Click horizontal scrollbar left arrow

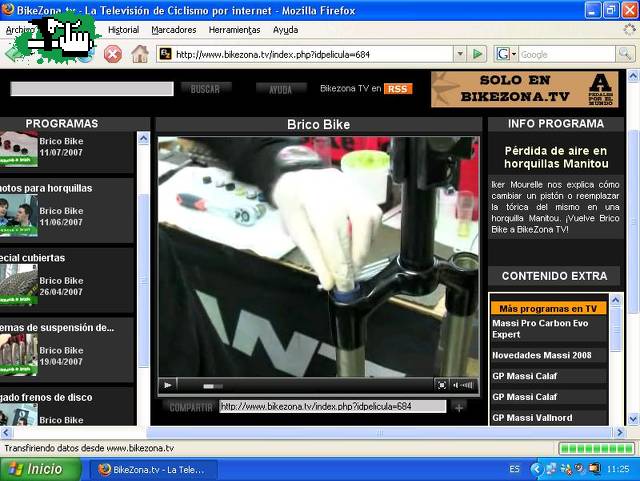6,432
